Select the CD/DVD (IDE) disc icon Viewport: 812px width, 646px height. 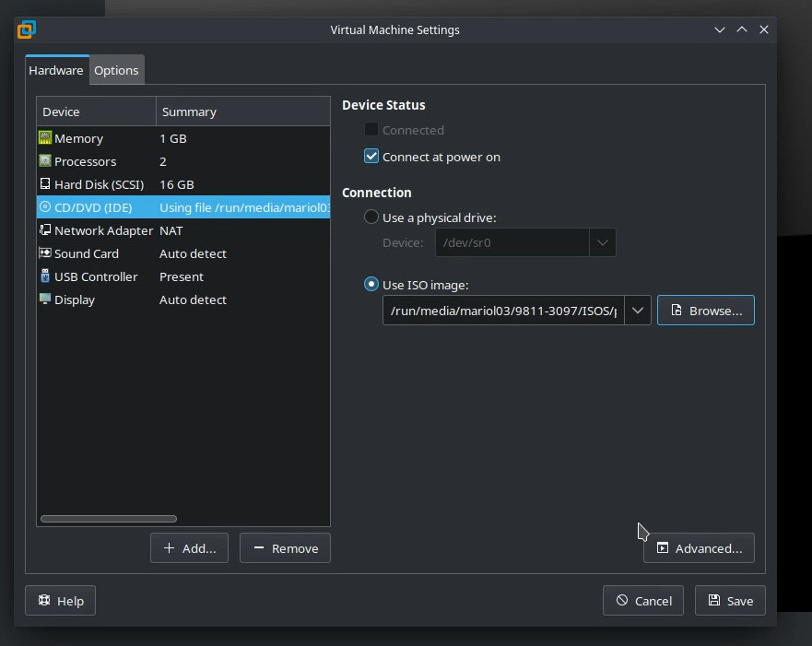[45, 207]
